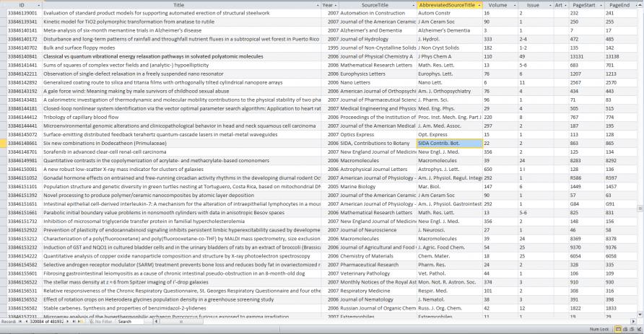
Task: Click 'Russ. J. Org. Chem.' cell
Action: coord(449,308)
